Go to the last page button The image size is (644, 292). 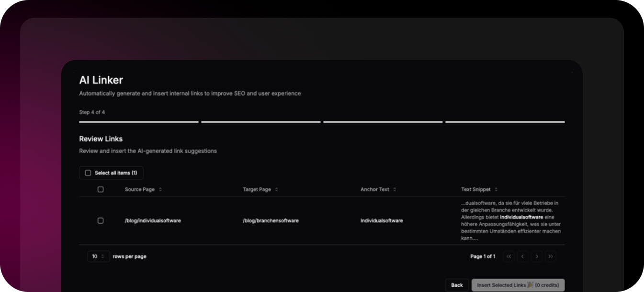coord(551,257)
